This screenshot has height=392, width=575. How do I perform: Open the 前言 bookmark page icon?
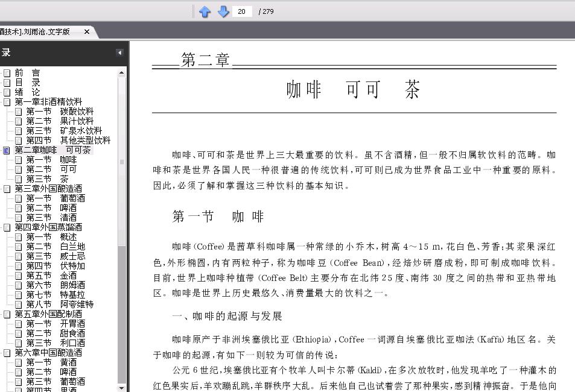tap(7, 73)
